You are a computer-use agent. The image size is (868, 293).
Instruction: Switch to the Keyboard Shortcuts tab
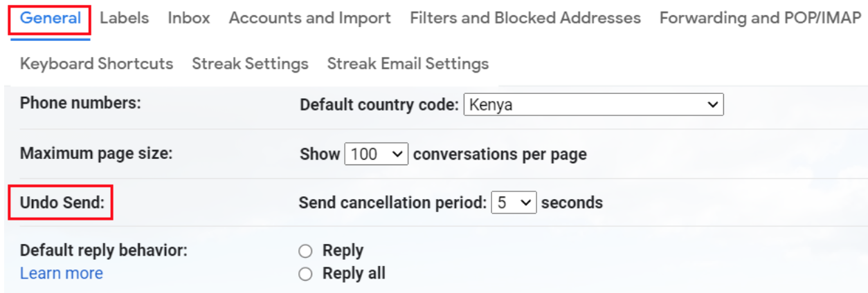[96, 64]
